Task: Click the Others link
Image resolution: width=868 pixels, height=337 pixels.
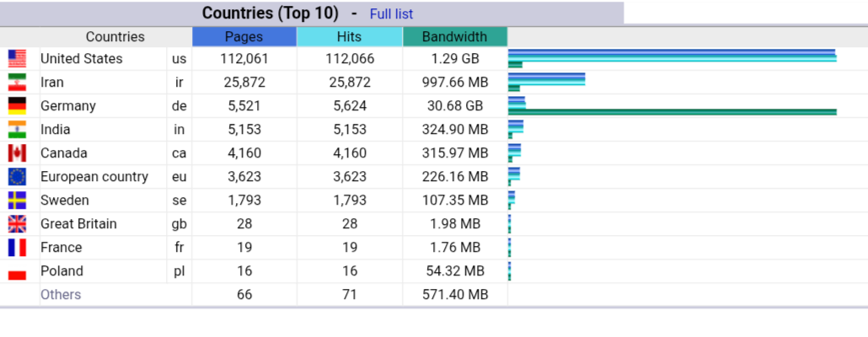Action: (x=61, y=295)
